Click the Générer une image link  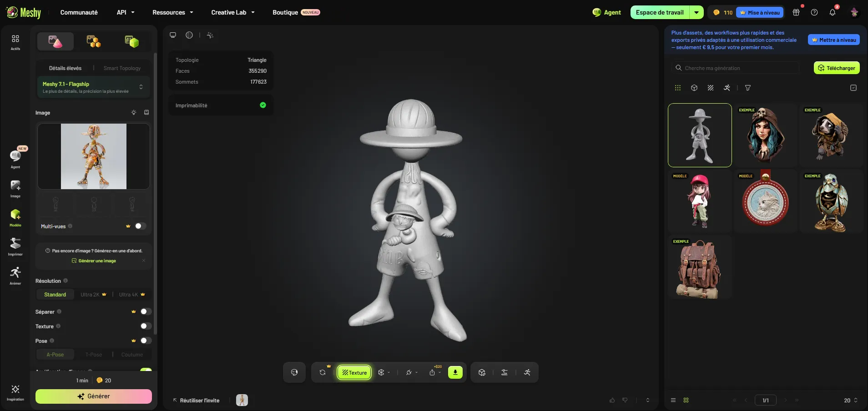(x=94, y=261)
